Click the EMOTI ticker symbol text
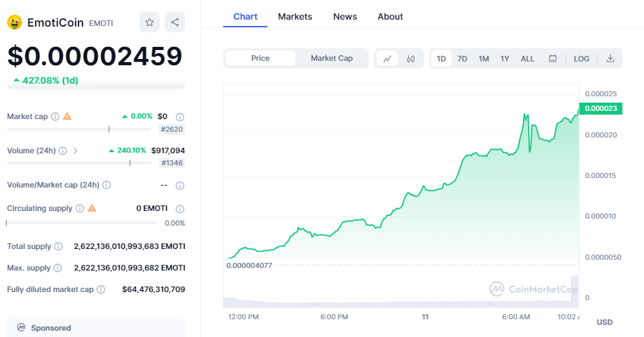 pos(101,23)
